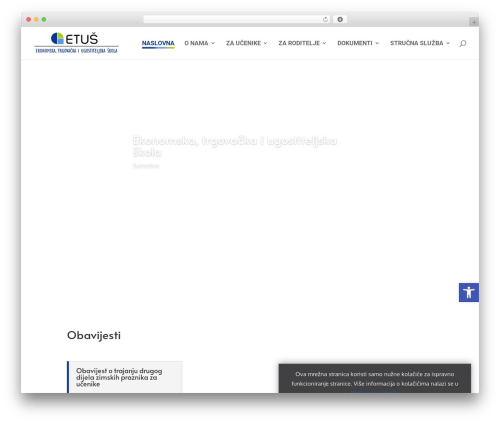Maximize the window with green button
This screenshot has height=423, width=500.
pos(44,20)
